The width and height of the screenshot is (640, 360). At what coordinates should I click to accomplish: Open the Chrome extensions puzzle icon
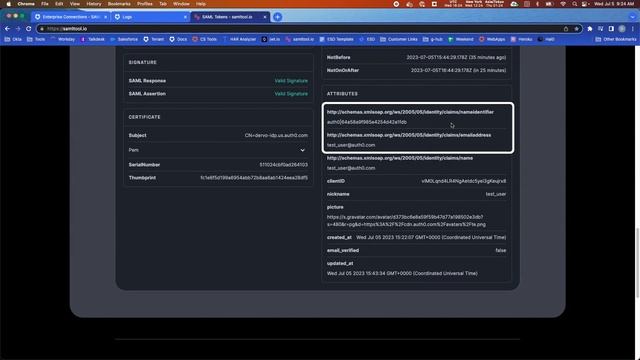point(590,29)
